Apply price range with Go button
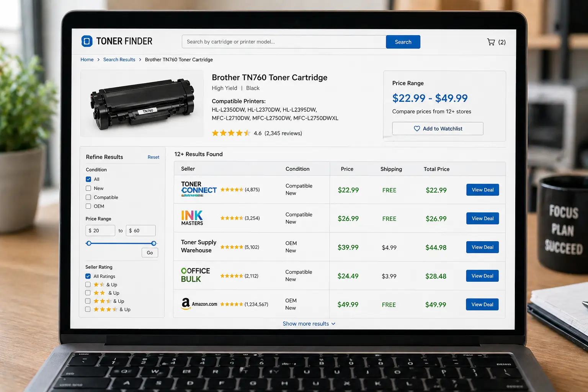The image size is (588, 392). (x=150, y=253)
